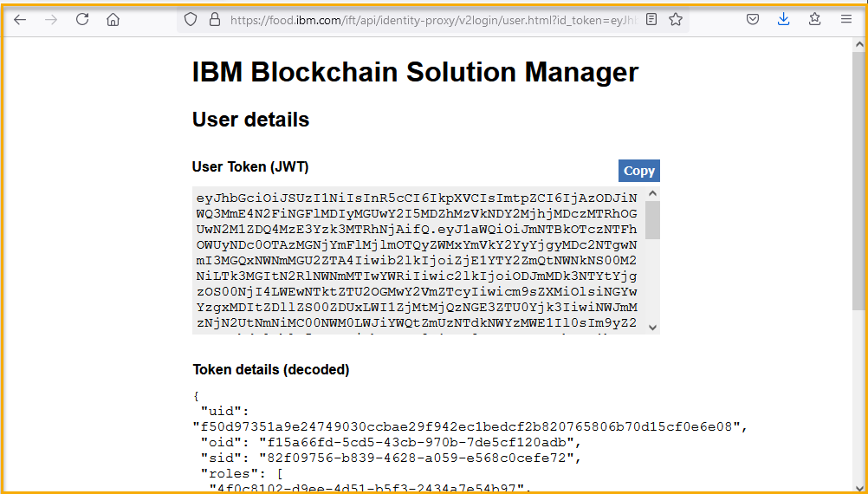Screen dimensions: 868x494
Task: View site security lock information
Action: pyautogui.click(x=215, y=20)
